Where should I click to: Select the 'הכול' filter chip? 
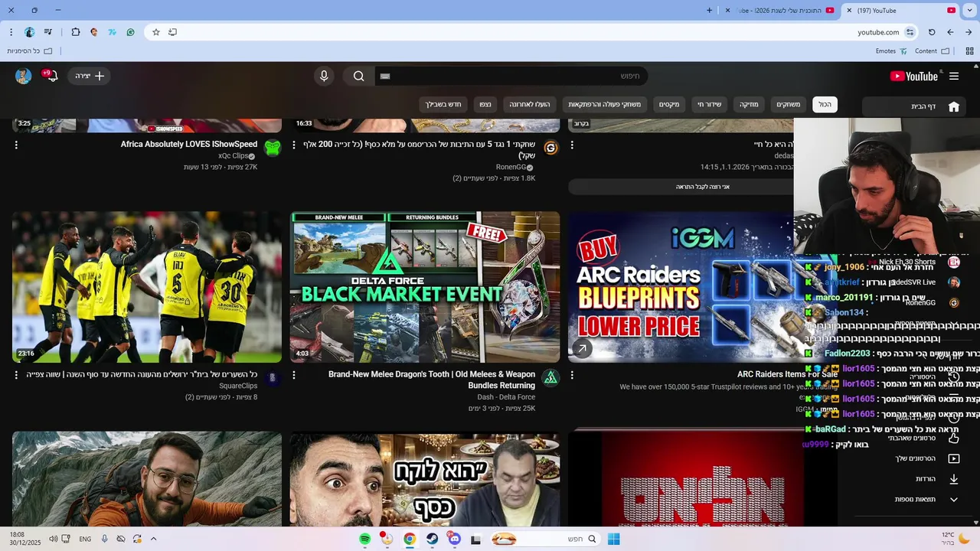pos(825,104)
